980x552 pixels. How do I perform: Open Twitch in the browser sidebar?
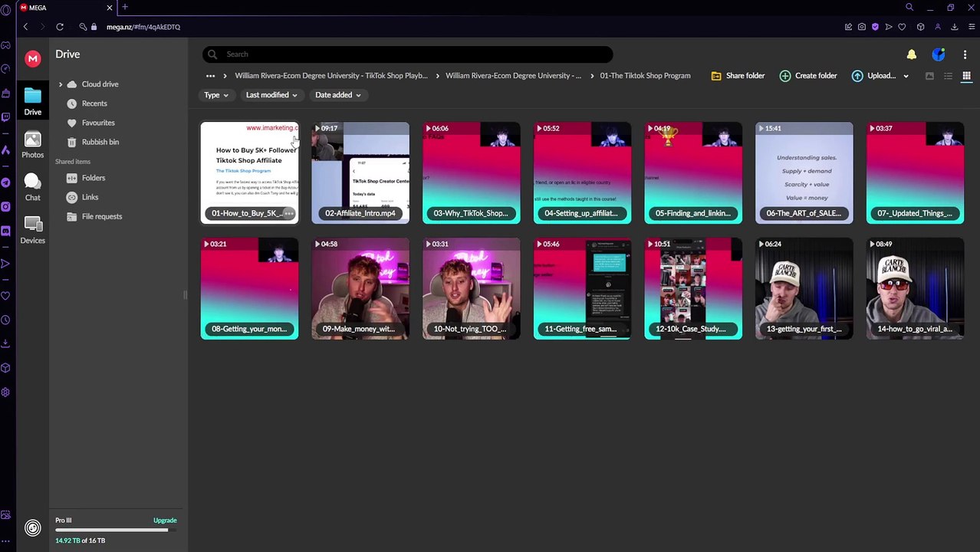[x=5, y=117]
